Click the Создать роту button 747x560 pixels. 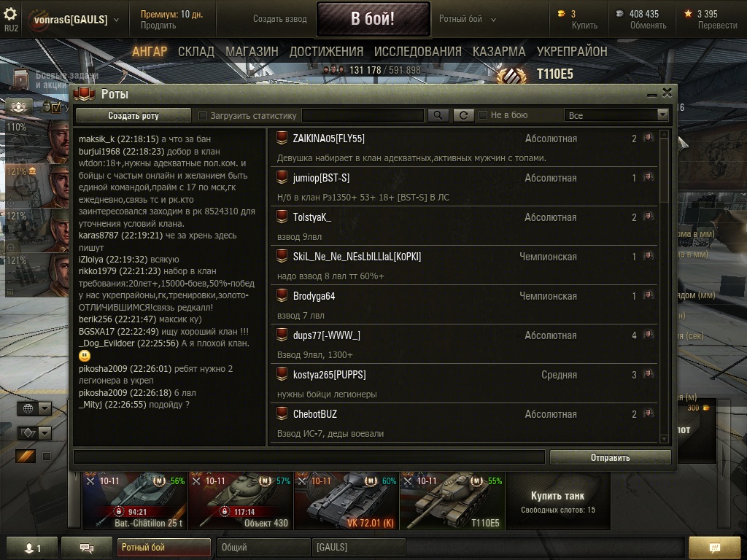coord(133,115)
